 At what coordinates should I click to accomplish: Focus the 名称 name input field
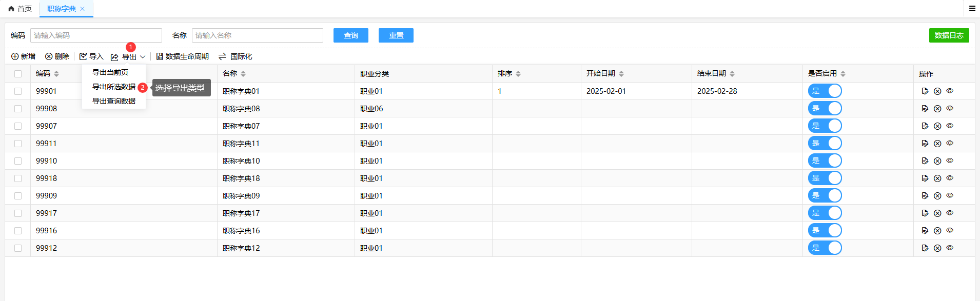coord(257,35)
